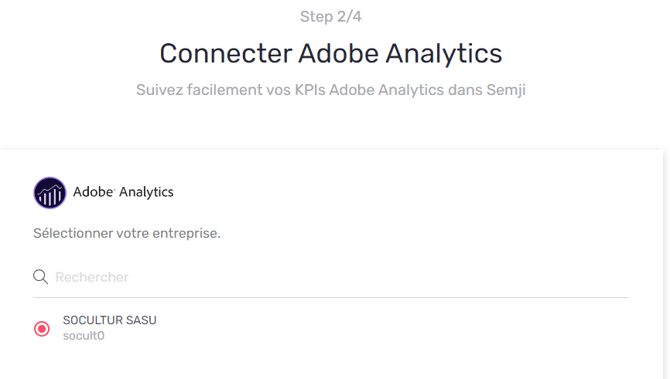Click the Connecter Adobe Analytics heading
670x379 pixels.
[331, 53]
